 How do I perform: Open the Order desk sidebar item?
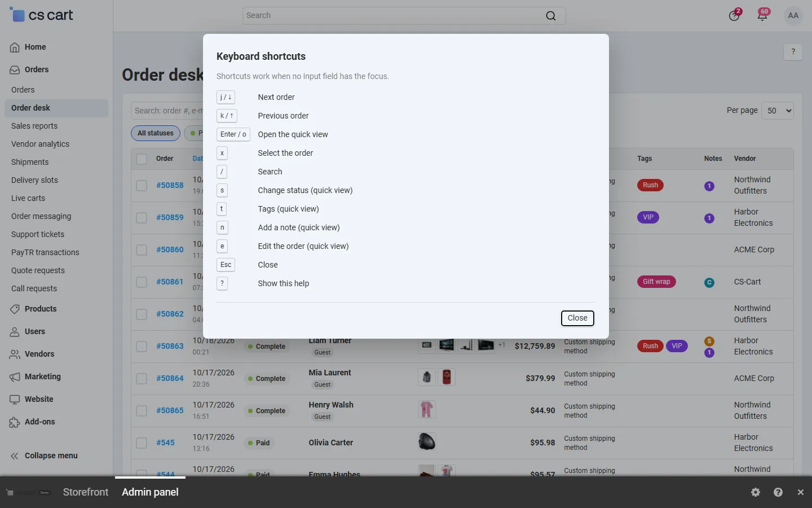pyautogui.click(x=56, y=108)
